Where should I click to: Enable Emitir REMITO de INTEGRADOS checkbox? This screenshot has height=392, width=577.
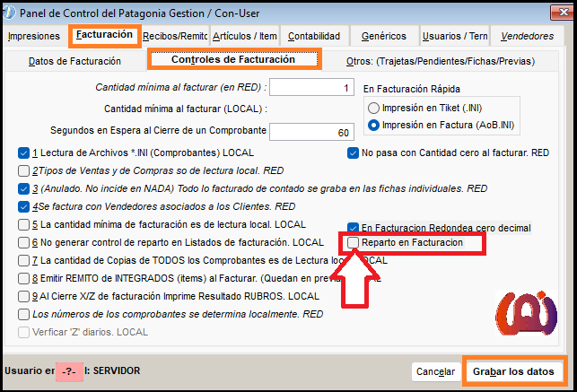(x=23, y=278)
